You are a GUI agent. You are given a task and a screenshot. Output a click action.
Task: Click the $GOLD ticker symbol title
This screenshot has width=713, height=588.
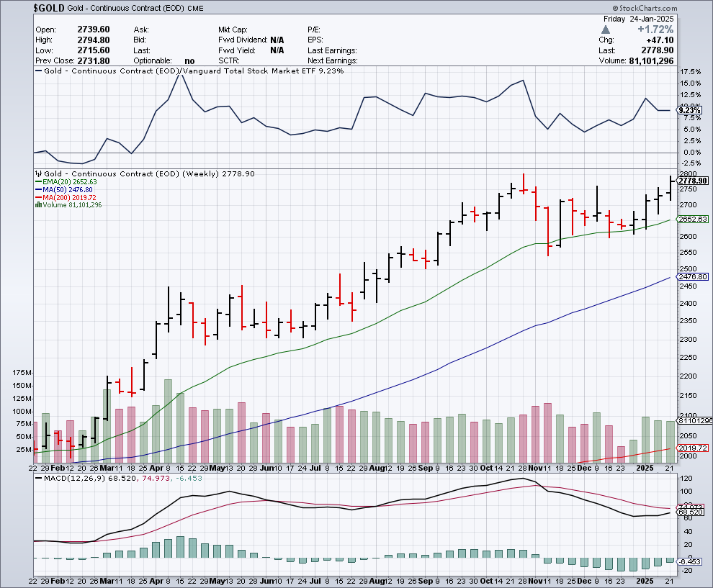coord(50,9)
